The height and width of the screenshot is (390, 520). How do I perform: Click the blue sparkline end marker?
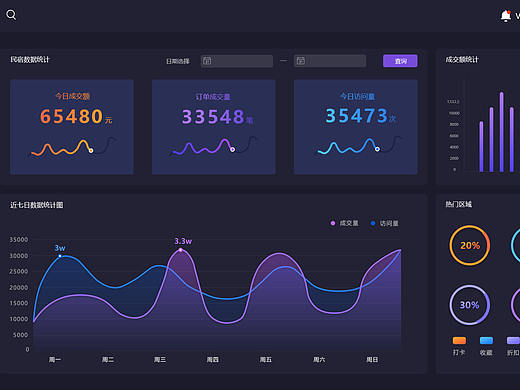tap(377, 149)
